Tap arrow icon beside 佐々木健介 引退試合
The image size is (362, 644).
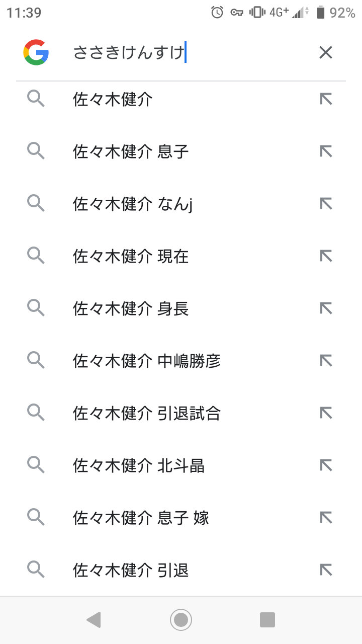(326, 413)
